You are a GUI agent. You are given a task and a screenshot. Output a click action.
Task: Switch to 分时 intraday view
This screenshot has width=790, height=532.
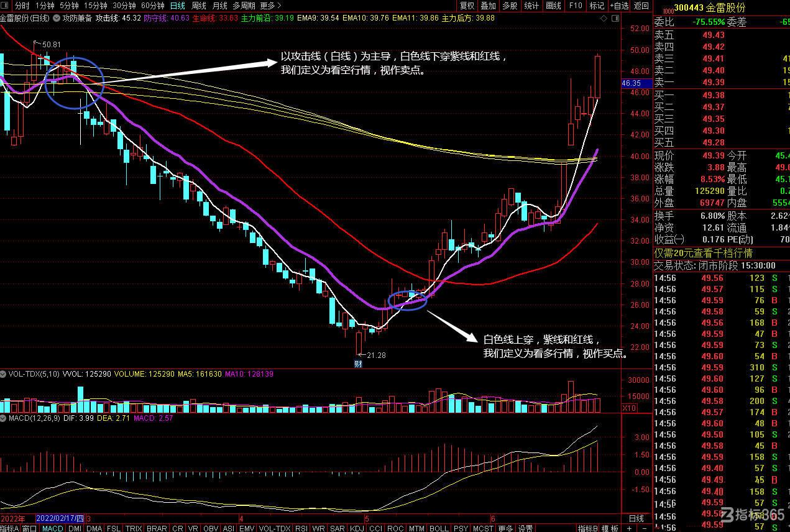[x=22, y=5]
